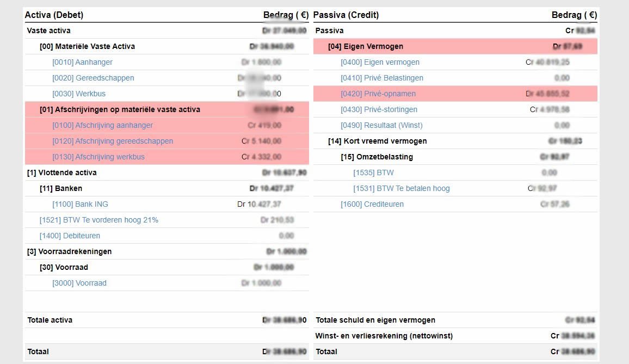Viewport: 629px width, 364px height.
Task: Select 0120 Afschrijving gereedschappen link
Action: pyautogui.click(x=113, y=141)
